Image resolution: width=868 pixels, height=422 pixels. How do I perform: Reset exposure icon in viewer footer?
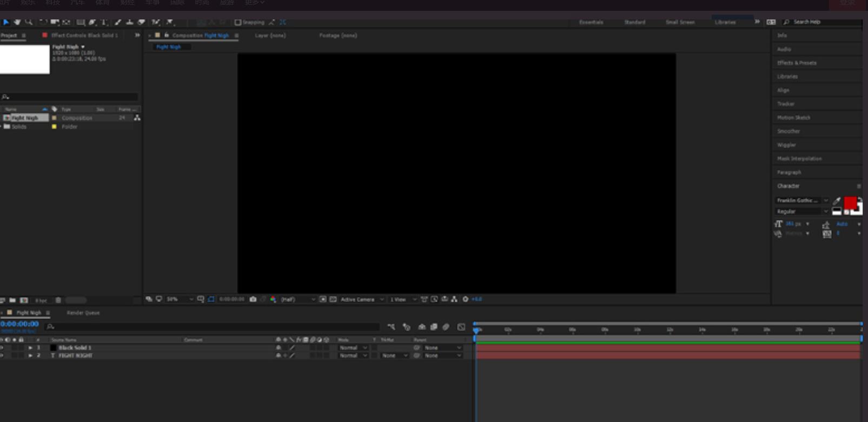[x=465, y=299]
